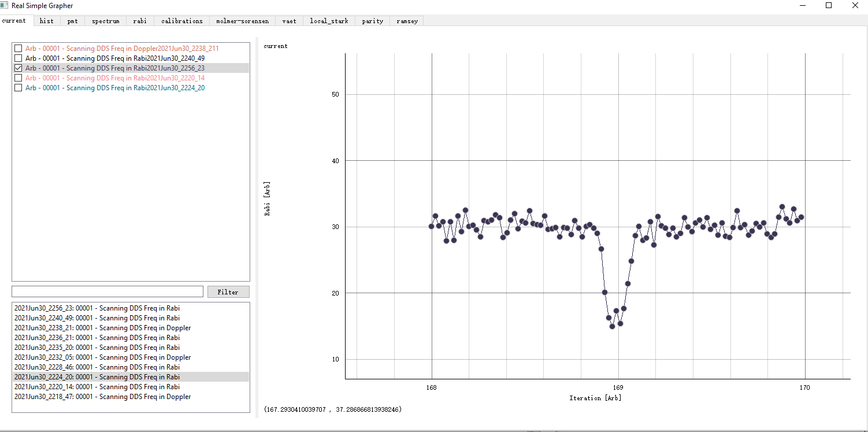
Task: Click the y-axis tick label 40
Action: pyautogui.click(x=334, y=161)
